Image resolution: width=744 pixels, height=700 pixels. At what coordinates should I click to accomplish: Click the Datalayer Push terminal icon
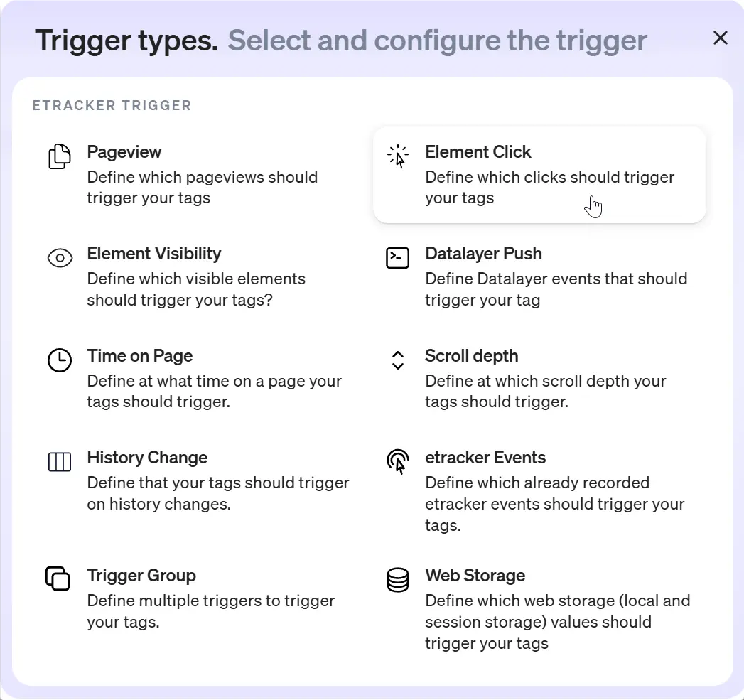397,258
